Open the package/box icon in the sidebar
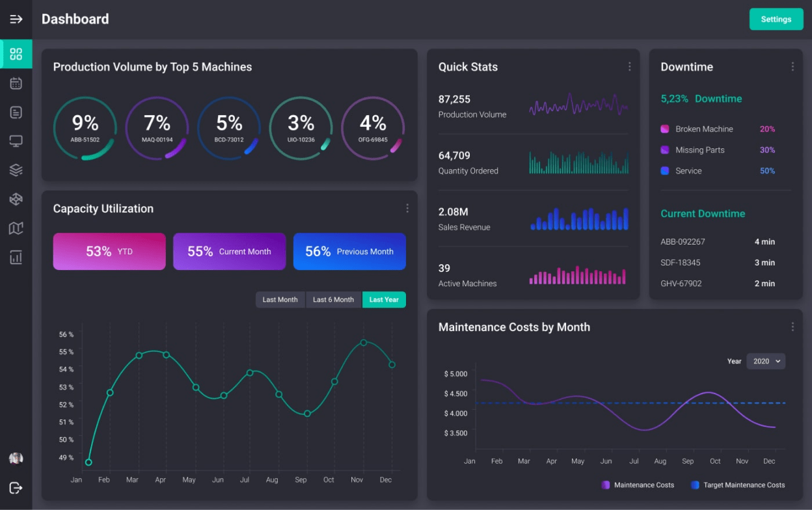Image resolution: width=812 pixels, height=510 pixels. tap(16, 199)
